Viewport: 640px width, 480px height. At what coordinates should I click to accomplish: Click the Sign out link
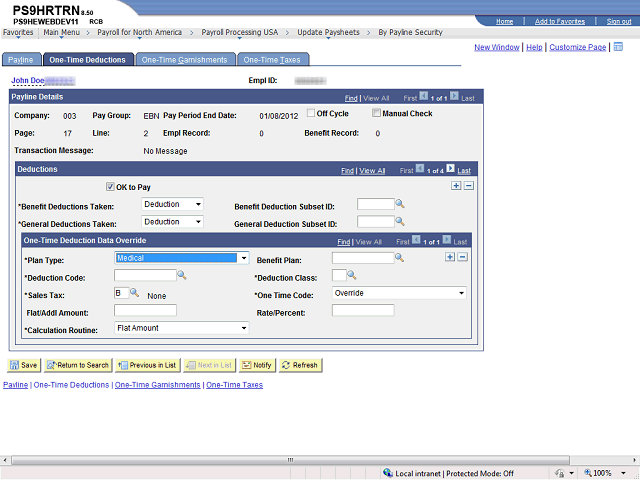click(x=619, y=21)
